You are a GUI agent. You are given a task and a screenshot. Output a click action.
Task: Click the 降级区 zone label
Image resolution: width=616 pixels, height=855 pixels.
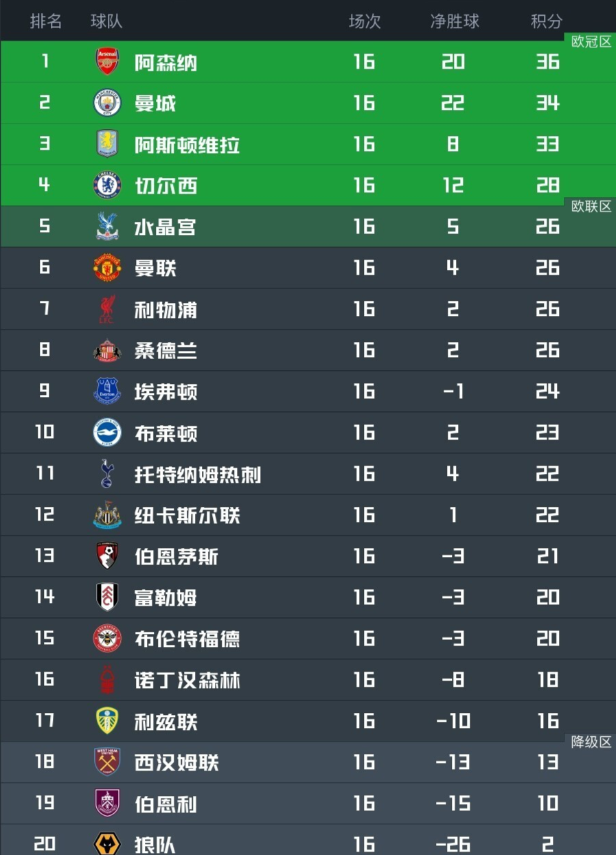(591, 742)
